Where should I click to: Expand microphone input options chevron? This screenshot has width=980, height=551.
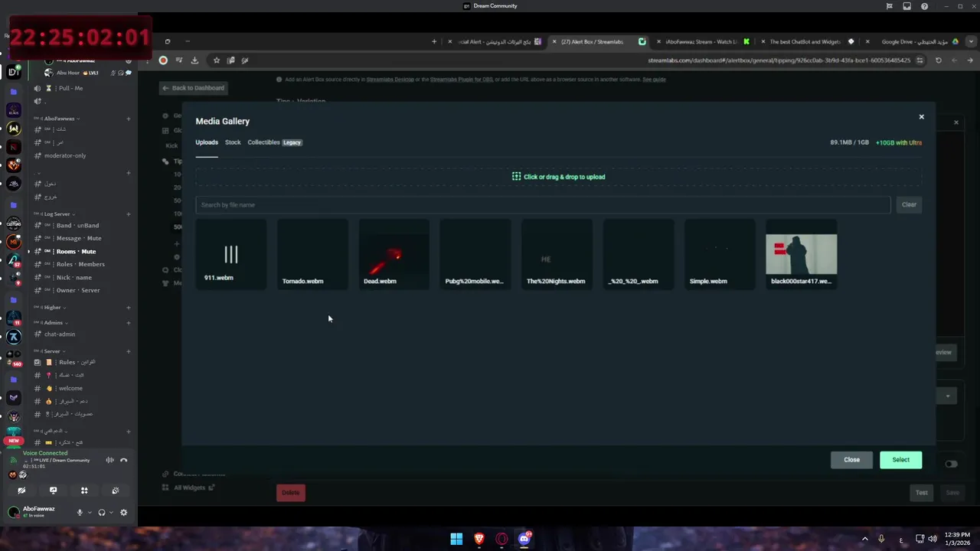(89, 513)
